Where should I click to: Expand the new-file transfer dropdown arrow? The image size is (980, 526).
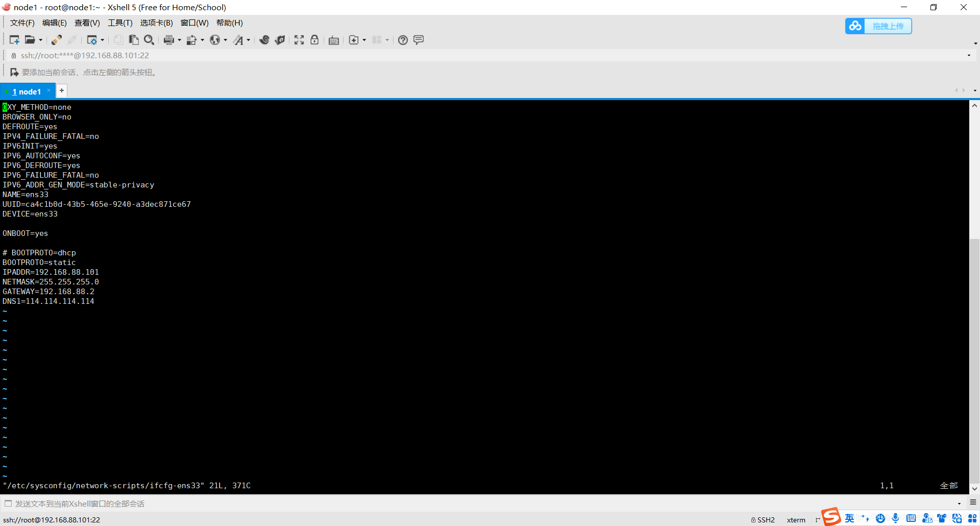[364, 40]
